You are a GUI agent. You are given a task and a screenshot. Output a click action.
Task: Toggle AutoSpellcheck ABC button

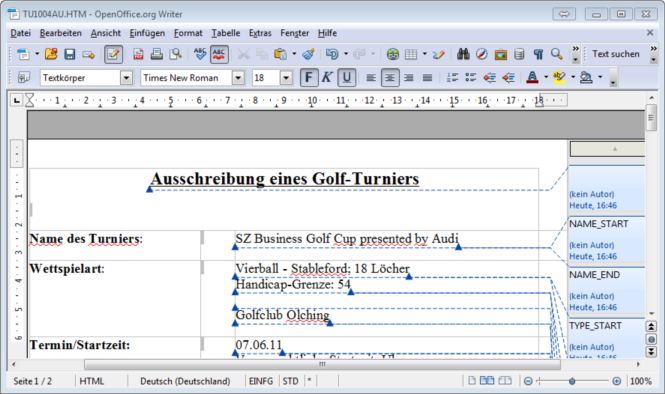click(219, 54)
